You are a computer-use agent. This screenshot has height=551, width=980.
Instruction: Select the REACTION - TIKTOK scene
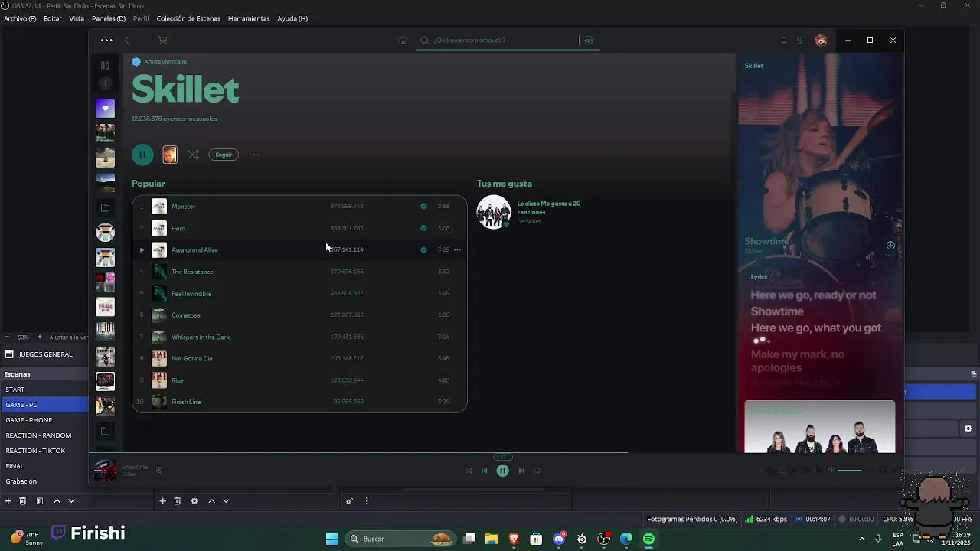point(44,451)
